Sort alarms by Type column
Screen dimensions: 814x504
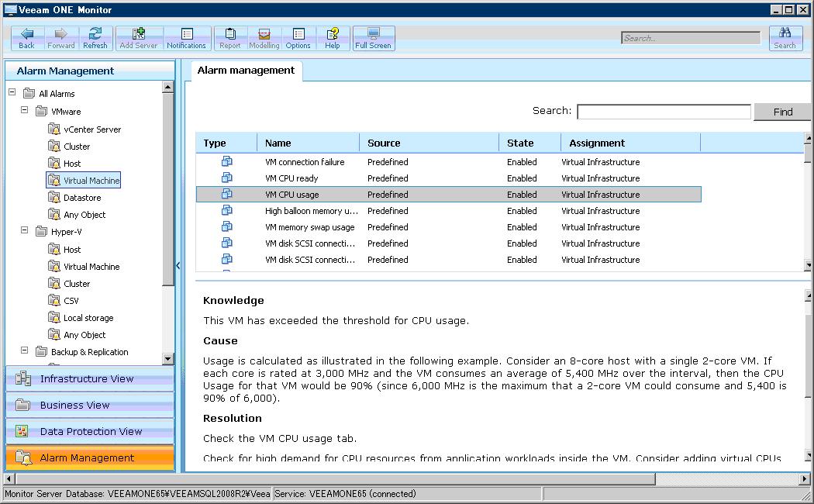[226, 143]
